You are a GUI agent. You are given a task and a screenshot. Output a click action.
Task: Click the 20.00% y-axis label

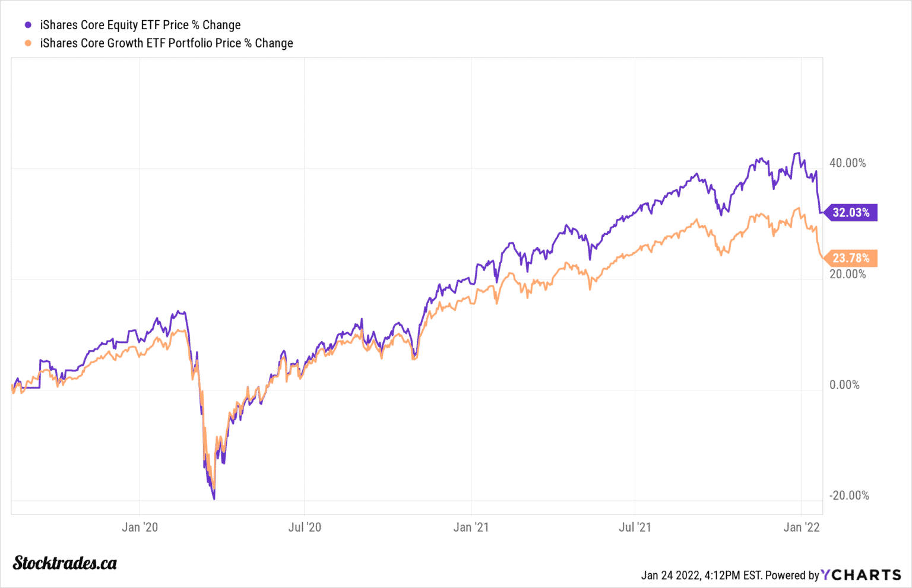(x=847, y=274)
